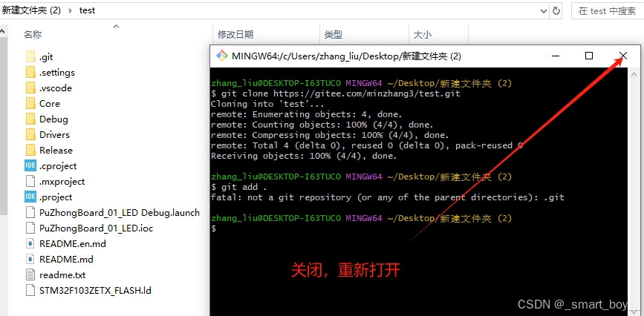This screenshot has height=316, width=644.
Task: Click the Cloning into 'test'... line
Action: pos(267,104)
